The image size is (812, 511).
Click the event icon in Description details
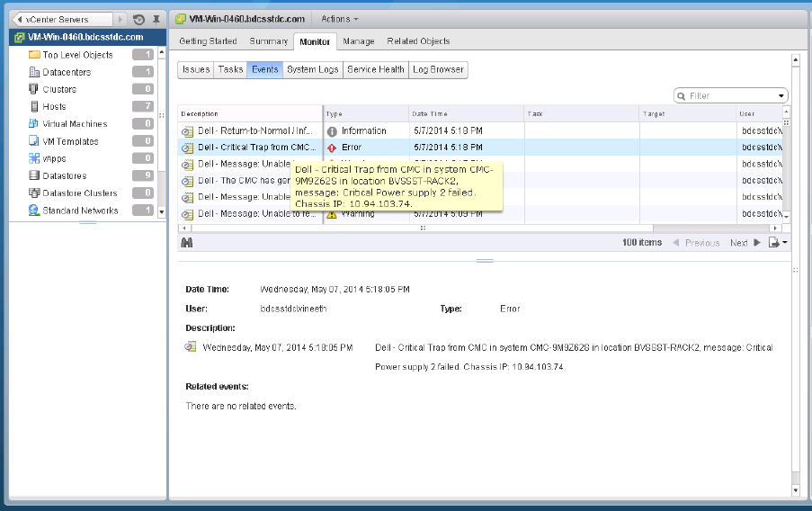point(191,346)
